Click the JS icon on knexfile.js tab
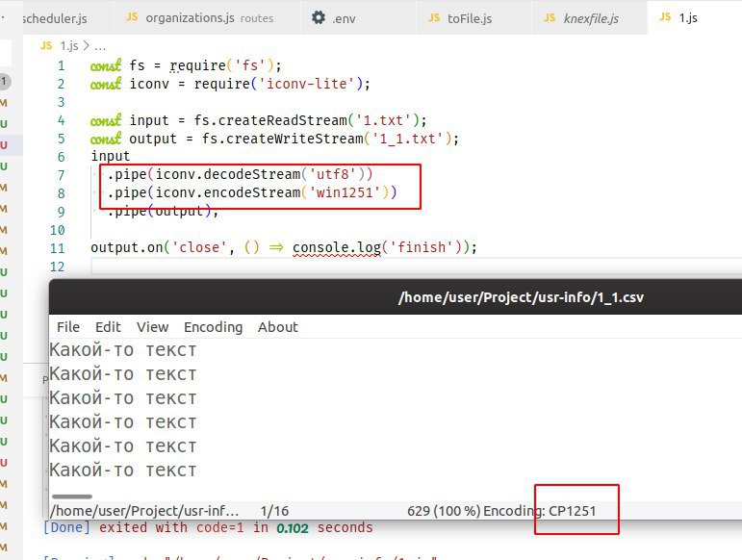 [550, 18]
